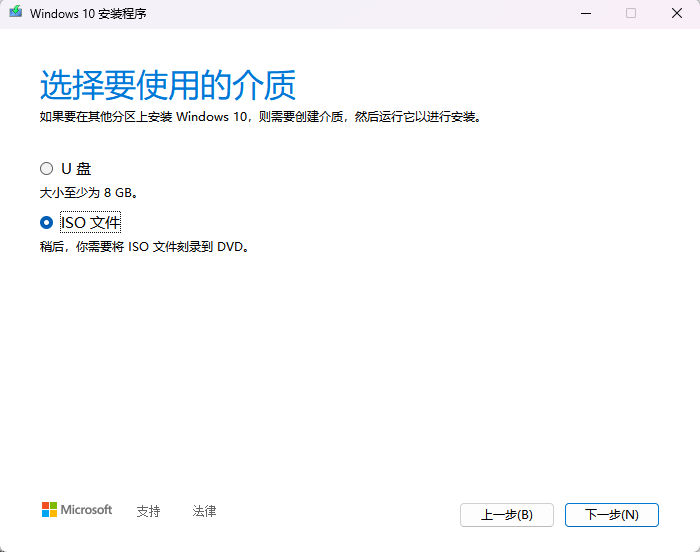700x552 pixels.
Task: Open the 法律 link
Action: click(204, 511)
